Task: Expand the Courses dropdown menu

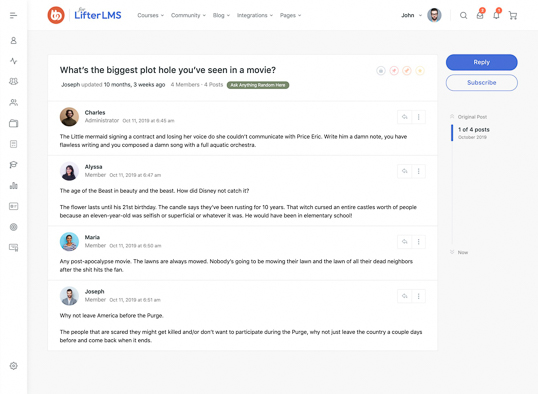Action: [x=151, y=15]
